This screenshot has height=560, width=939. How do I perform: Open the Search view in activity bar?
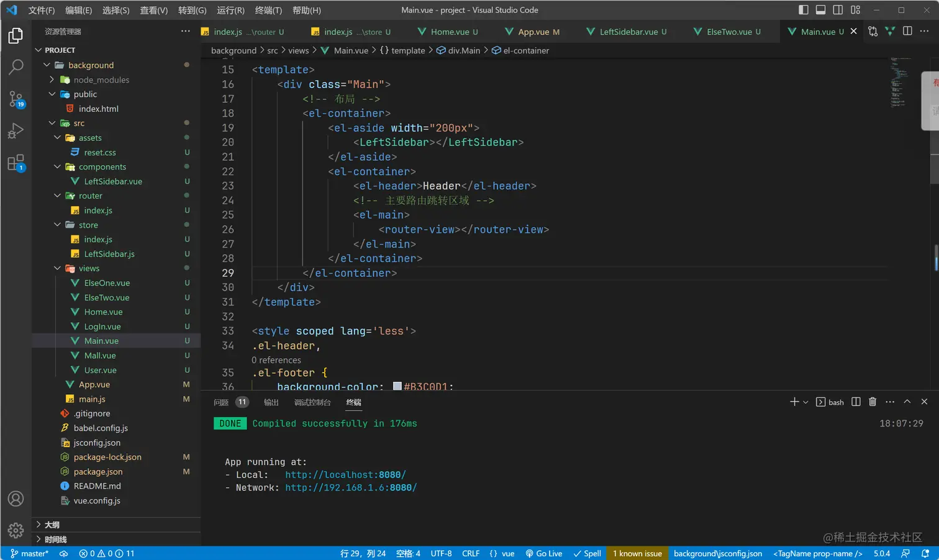[x=16, y=66]
